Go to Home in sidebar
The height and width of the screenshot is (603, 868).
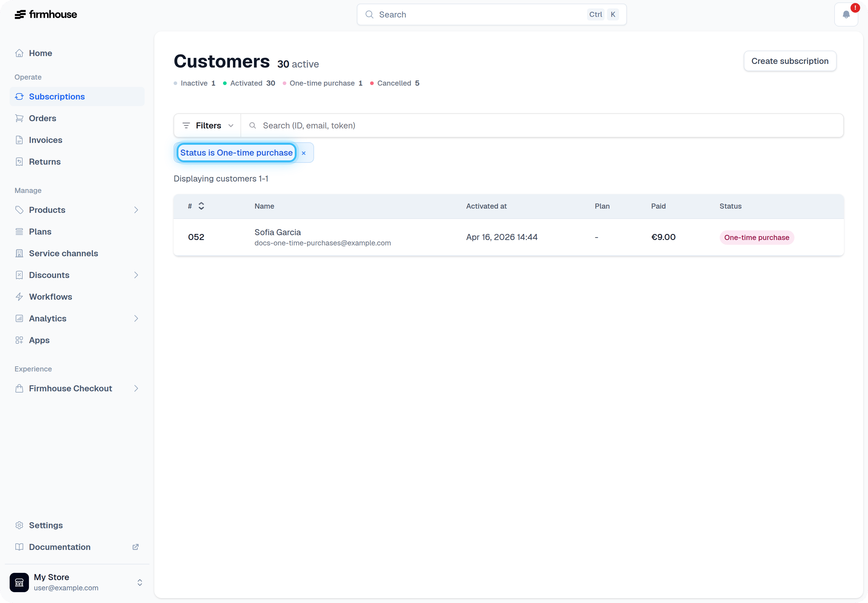coord(77,53)
